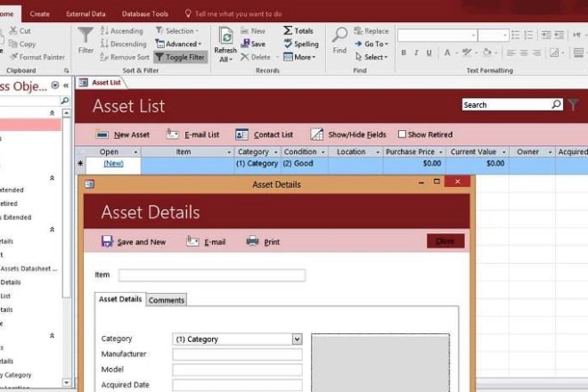
Task: Collapse the navigation pane with chevron
Action: [x=66, y=86]
